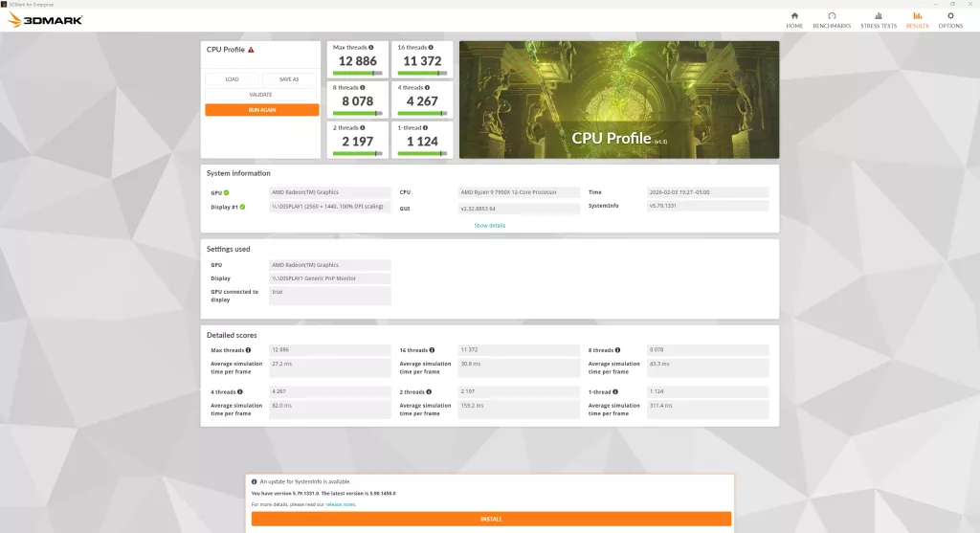Click the Load button
This screenshot has height=533, width=980.
pos(233,79)
